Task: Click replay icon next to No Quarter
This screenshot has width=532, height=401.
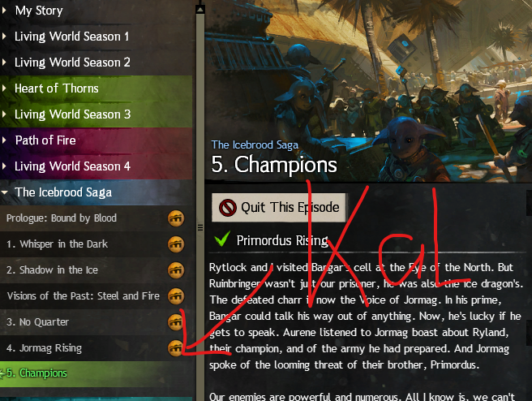Action: click(176, 322)
